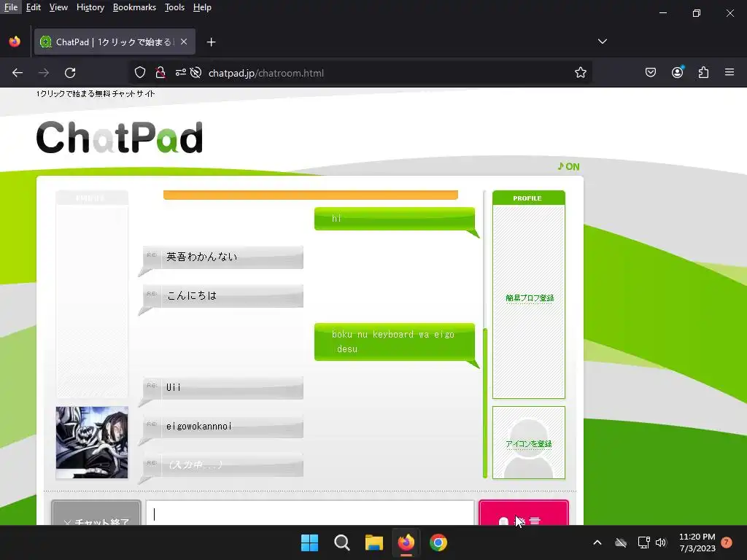Open the notification badge showing 7
The height and width of the screenshot is (560, 747).
tap(727, 542)
